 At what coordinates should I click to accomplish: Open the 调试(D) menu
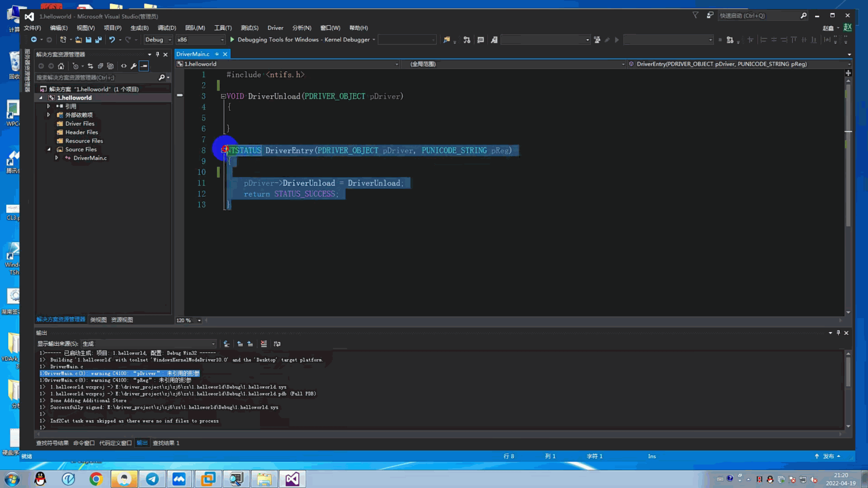click(x=166, y=28)
